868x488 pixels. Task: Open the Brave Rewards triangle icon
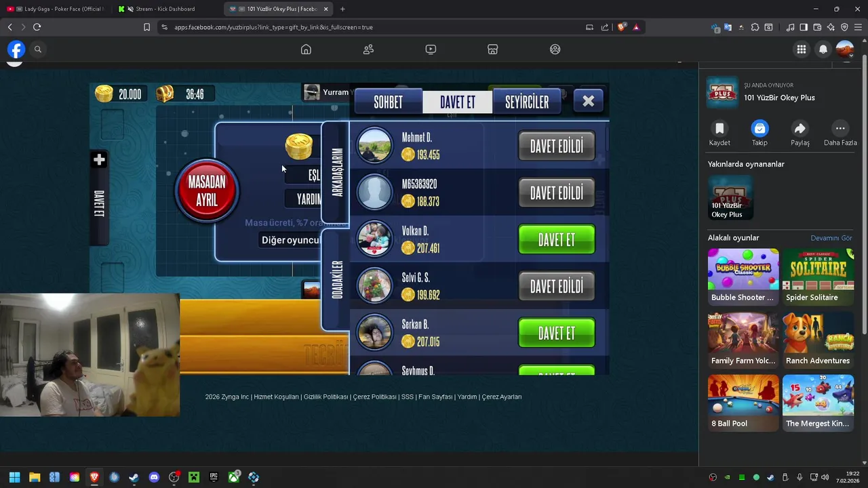(636, 27)
